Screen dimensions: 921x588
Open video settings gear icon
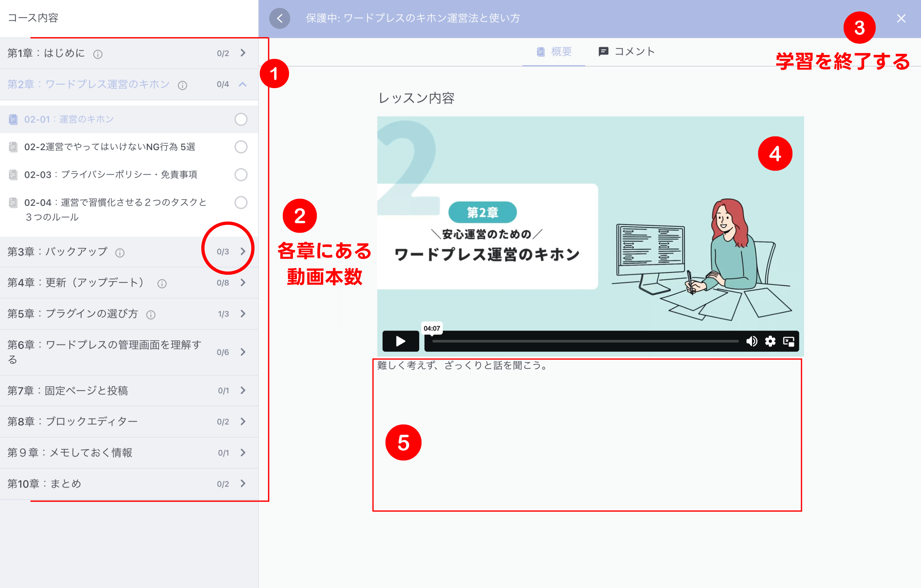[770, 341]
